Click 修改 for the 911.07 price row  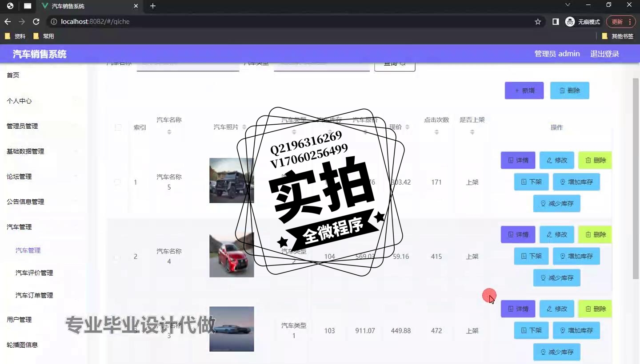click(x=556, y=309)
